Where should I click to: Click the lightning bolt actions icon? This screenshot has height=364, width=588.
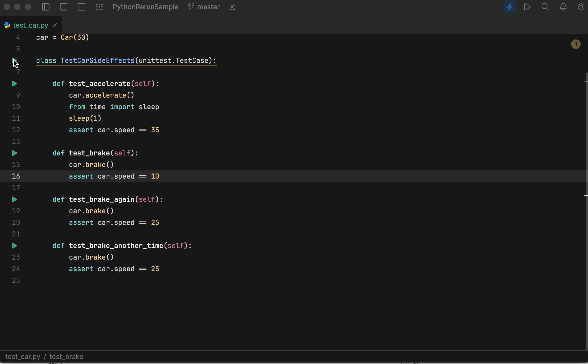509,7
